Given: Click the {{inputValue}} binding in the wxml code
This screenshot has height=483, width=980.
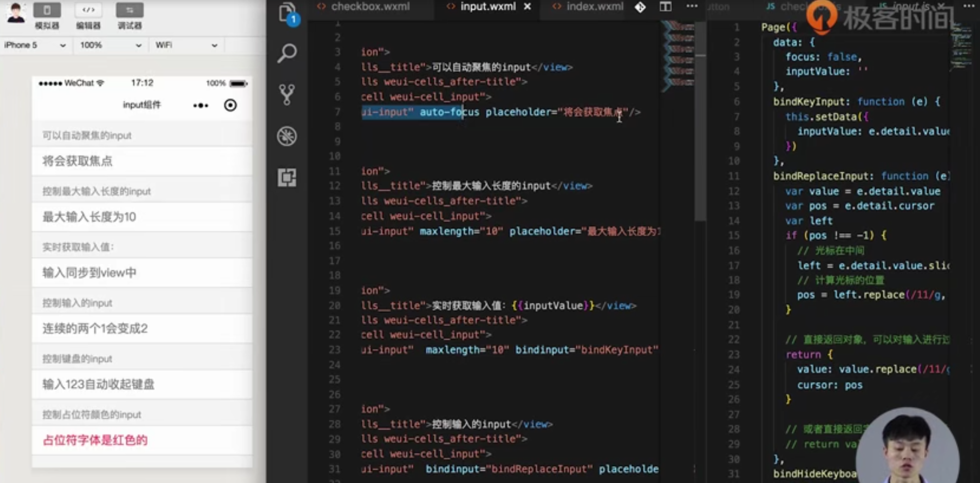Looking at the screenshot, I should click(553, 306).
